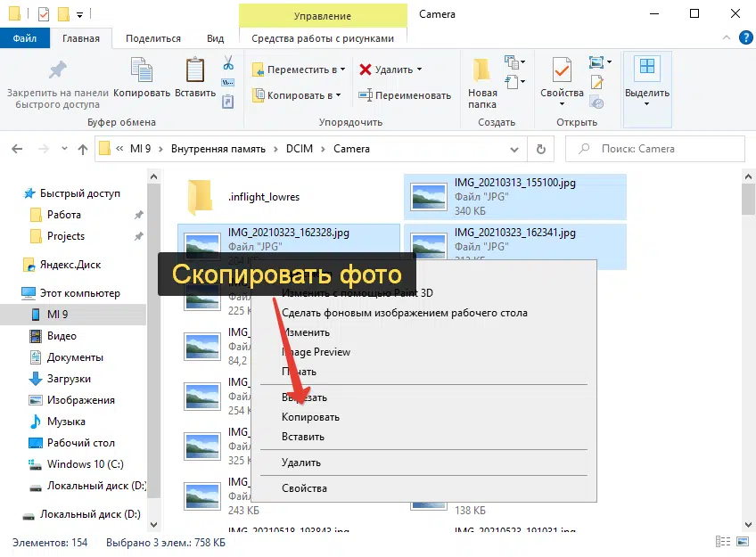Open the Переместить в dropdown

[299, 70]
